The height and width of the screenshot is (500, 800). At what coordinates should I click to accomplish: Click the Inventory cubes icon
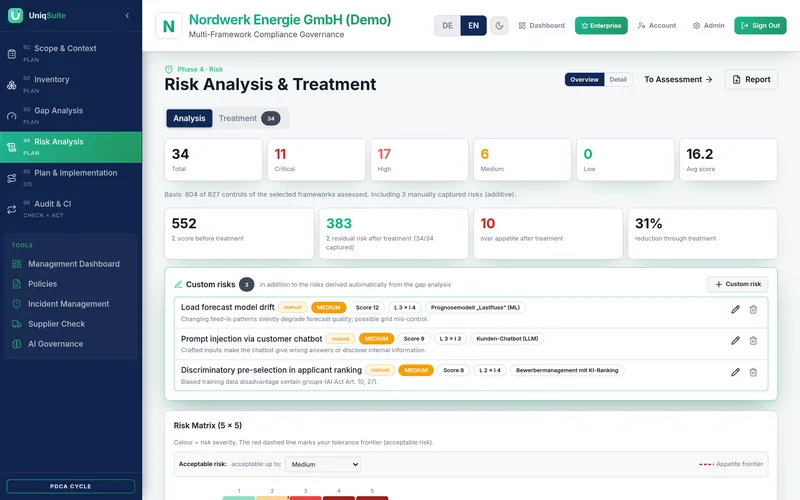pyautogui.click(x=12, y=85)
